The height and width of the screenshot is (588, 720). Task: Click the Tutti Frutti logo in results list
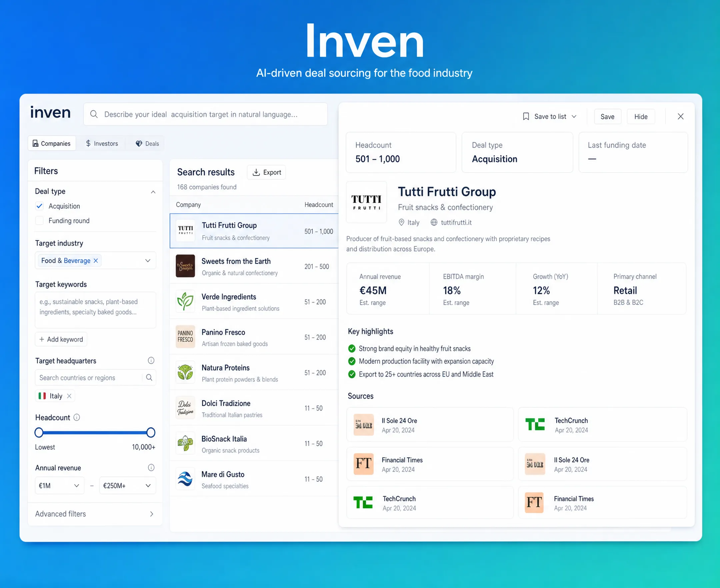(x=186, y=231)
